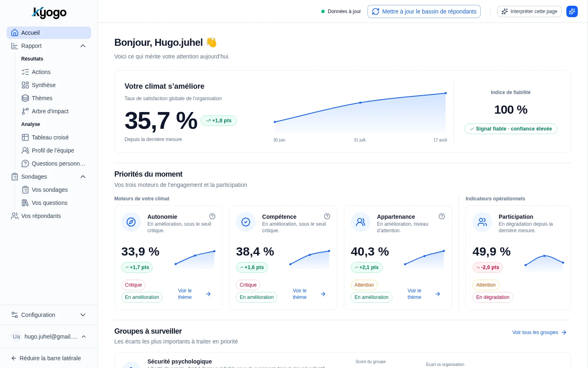This screenshot has width=588, height=368.
Task: Click the 100 % Indice de fiabilité value
Action: point(511,110)
